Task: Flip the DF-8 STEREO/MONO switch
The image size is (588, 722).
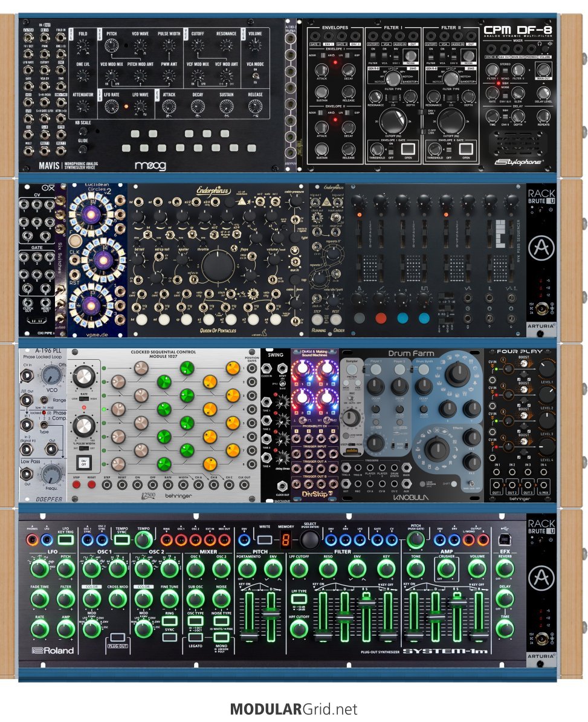Action: click(504, 70)
